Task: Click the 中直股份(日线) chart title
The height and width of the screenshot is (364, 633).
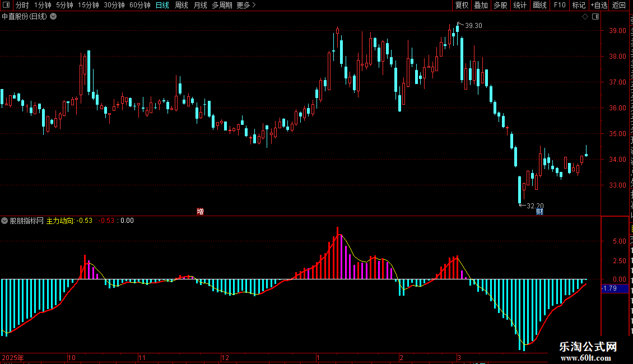Action: (x=24, y=17)
